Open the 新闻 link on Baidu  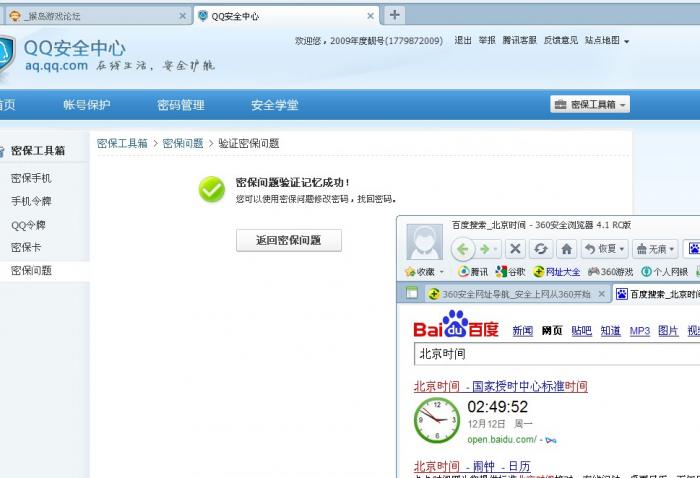[x=522, y=331]
